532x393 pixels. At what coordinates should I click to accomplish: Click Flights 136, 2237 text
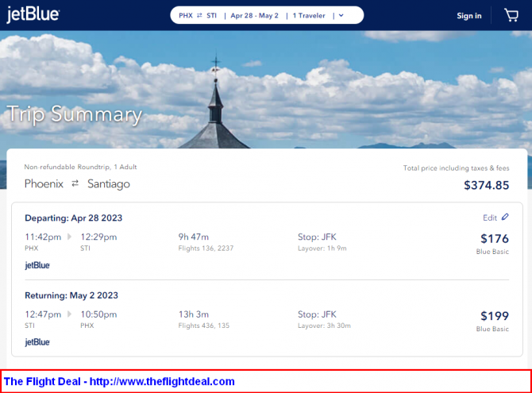tap(206, 249)
